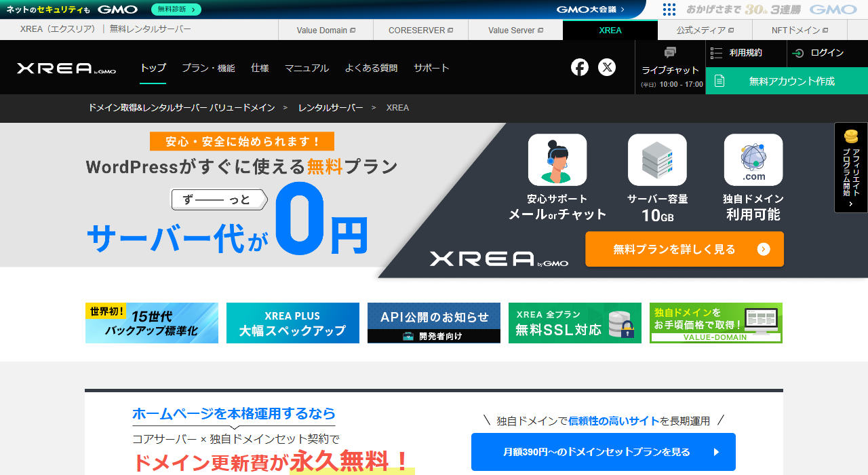Click the green VALUE-DOMAIN domain banner
The height and width of the screenshot is (475, 868).
(716, 322)
